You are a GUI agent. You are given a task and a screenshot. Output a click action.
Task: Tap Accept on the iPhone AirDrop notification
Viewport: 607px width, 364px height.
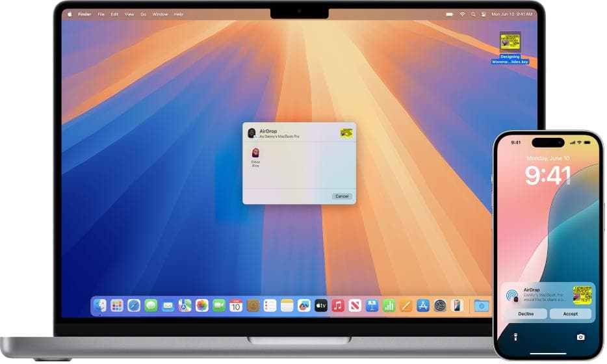(x=570, y=313)
